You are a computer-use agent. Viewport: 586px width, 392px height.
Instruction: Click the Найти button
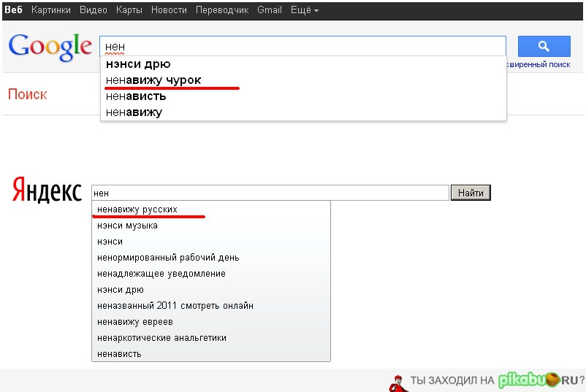point(471,193)
